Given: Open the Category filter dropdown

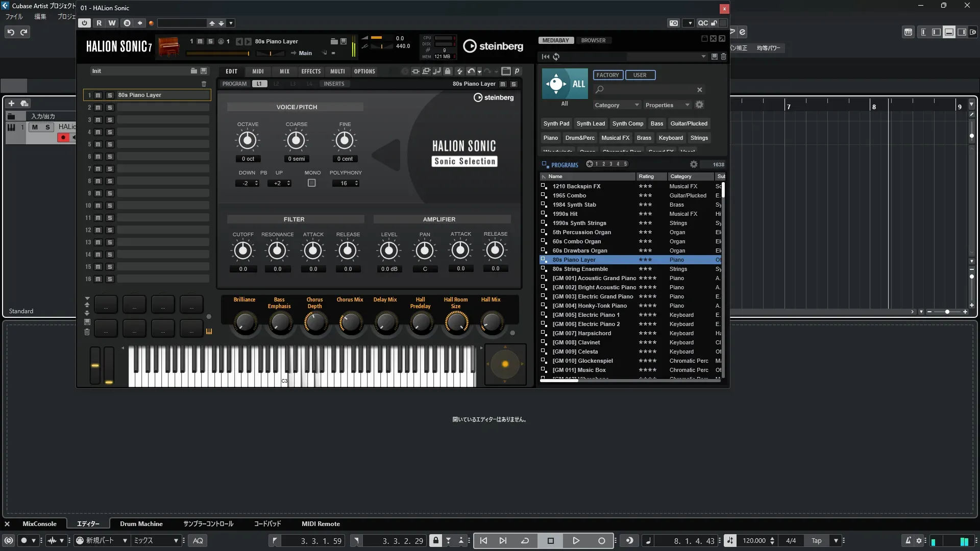Looking at the screenshot, I should pyautogui.click(x=616, y=105).
